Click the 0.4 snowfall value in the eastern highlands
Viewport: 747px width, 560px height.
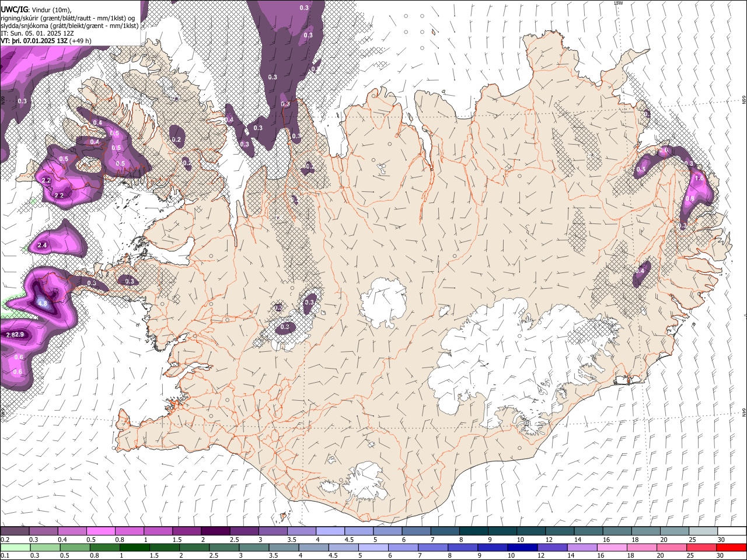pos(640,271)
